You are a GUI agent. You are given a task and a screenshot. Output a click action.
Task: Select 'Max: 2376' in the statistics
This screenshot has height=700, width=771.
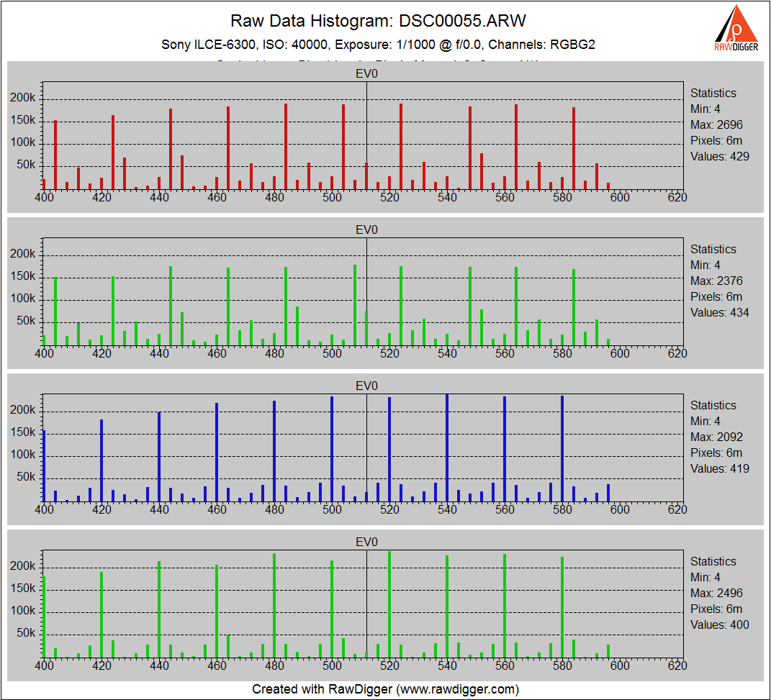[x=716, y=281]
